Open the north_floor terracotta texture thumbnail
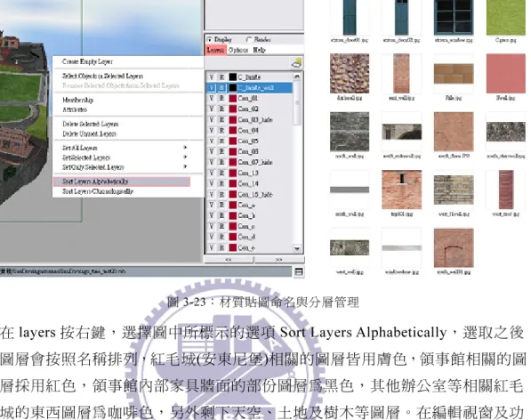The image size is (531, 420). [x=454, y=132]
